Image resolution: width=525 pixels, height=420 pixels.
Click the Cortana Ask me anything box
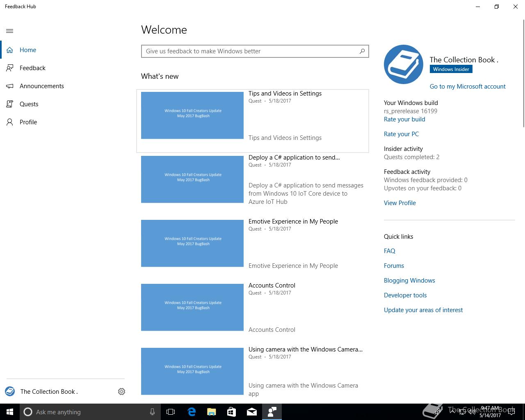[89, 412]
